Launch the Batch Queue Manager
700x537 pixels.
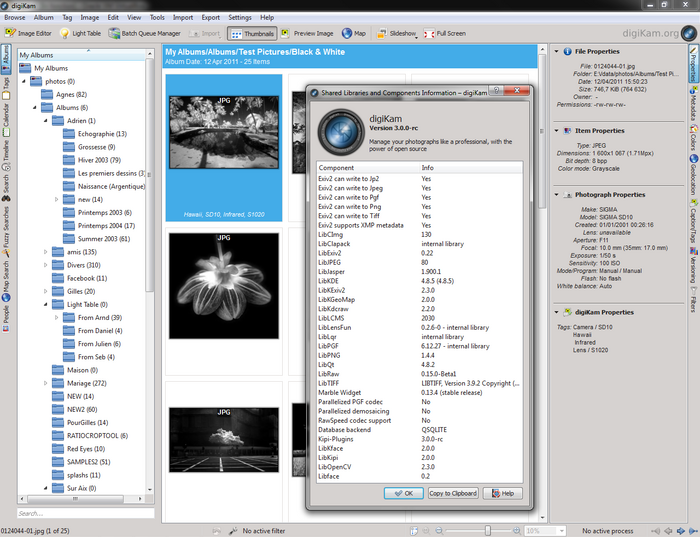coord(146,34)
